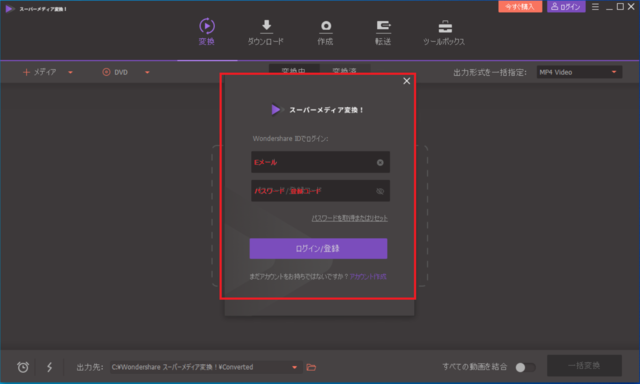640x384 pixels.
Task: Open the 変換 (Convert) tab
Action: click(x=207, y=32)
